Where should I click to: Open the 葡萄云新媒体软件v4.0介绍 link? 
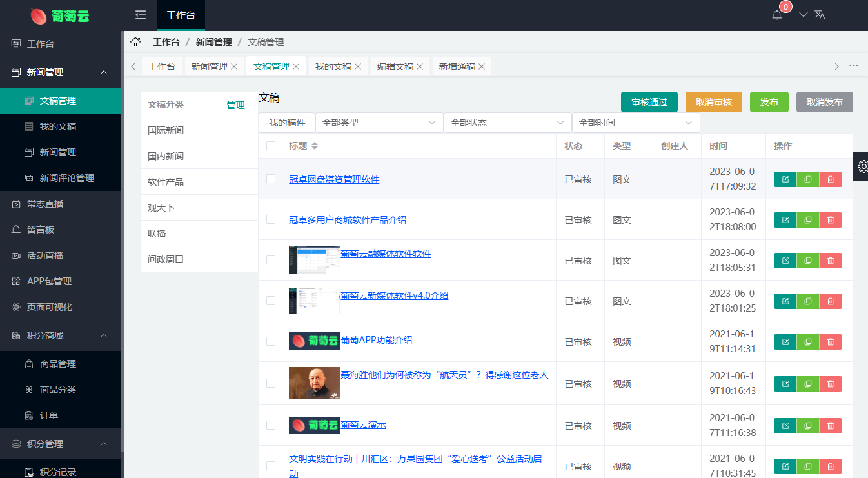(x=394, y=295)
